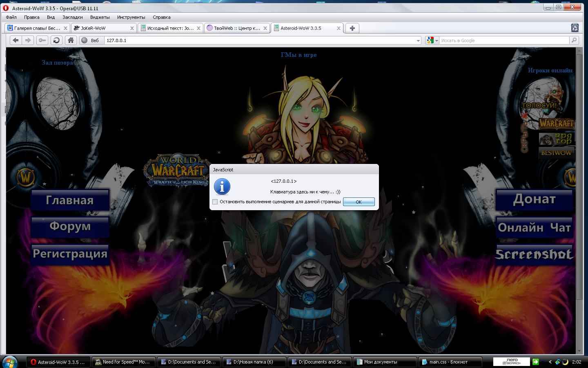Reload the page with the Reload button
The height and width of the screenshot is (368, 588).
pyautogui.click(x=56, y=40)
